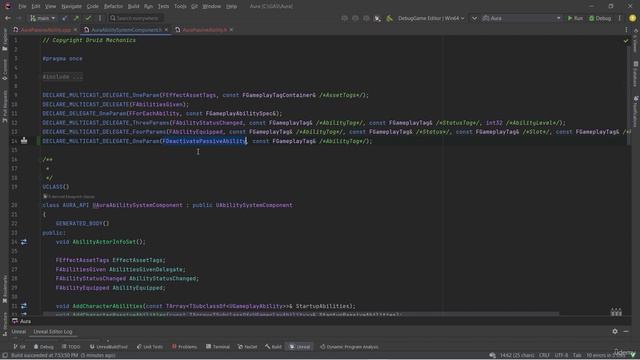Open the Dynamic Program Analysis window
Image resolution: width=640 pixels, height=360 pixels.
(349, 347)
